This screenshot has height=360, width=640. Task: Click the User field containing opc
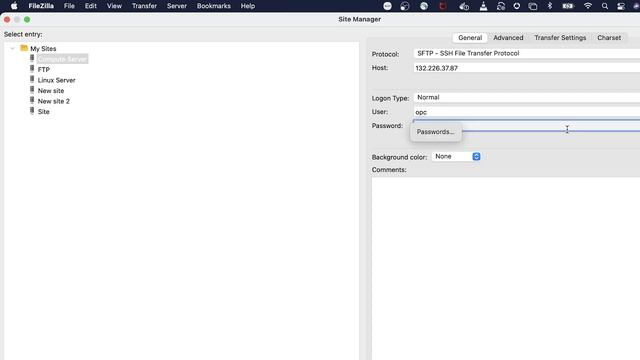coord(527,112)
